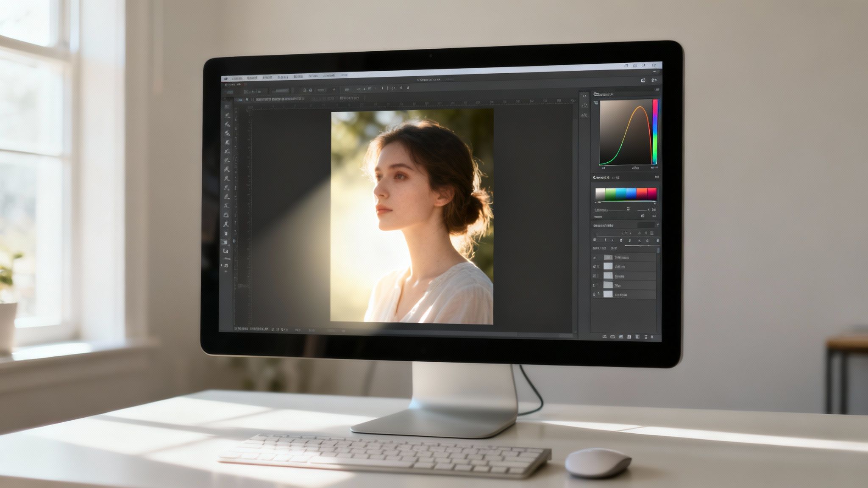Click the second layer's name text
Screen dimensions: 868x488
point(620,267)
